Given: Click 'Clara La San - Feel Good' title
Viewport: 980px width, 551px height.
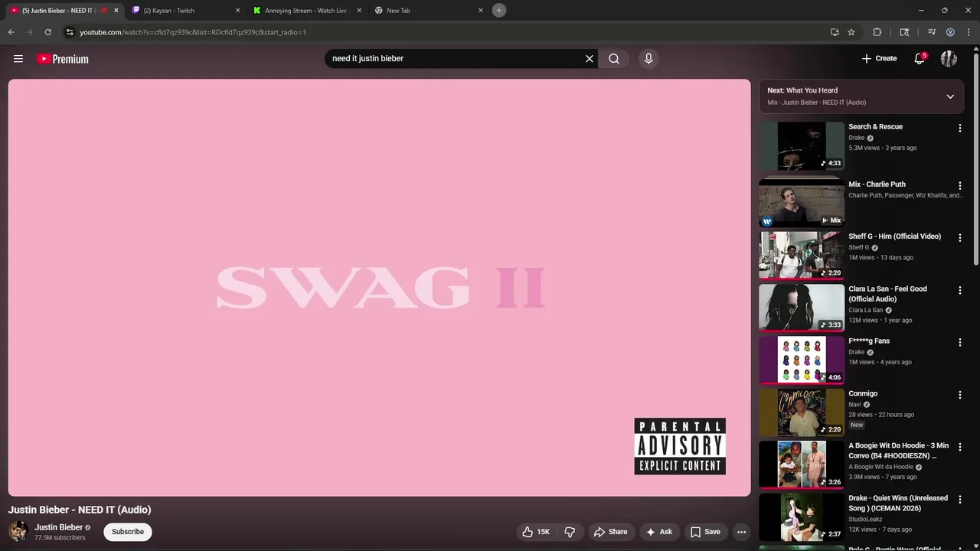Looking at the screenshot, I should pyautogui.click(x=887, y=294).
